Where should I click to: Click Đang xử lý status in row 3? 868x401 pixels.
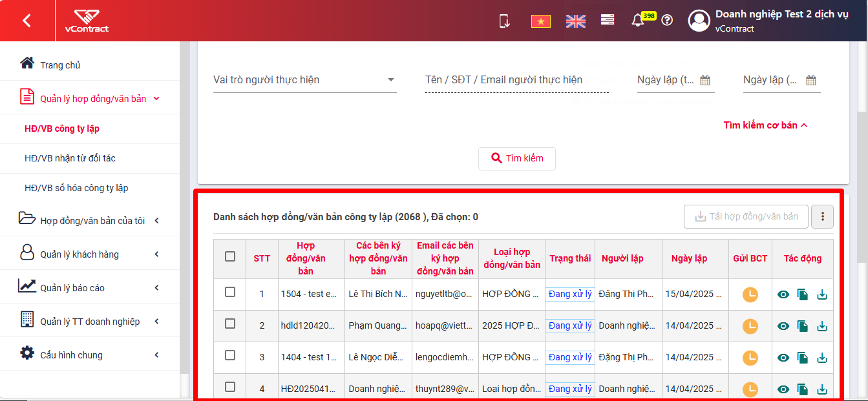(x=570, y=357)
